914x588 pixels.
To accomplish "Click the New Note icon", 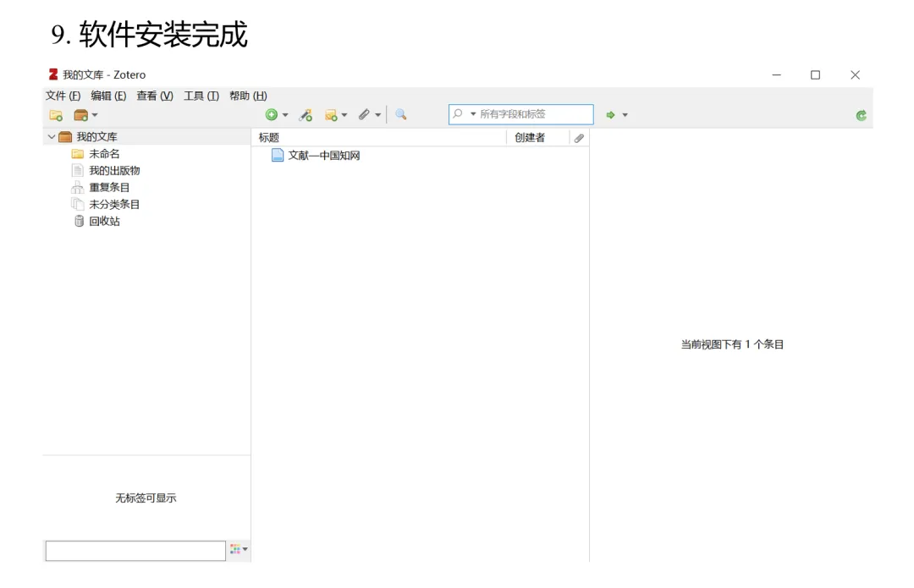I will pos(331,115).
